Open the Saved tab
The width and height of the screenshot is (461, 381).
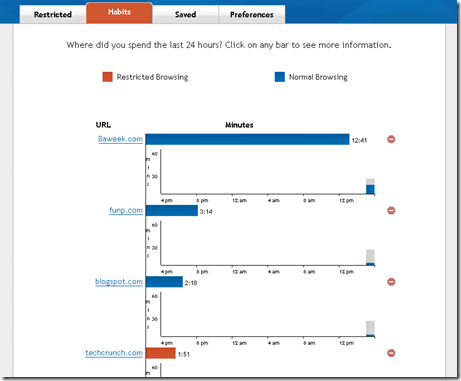[185, 15]
